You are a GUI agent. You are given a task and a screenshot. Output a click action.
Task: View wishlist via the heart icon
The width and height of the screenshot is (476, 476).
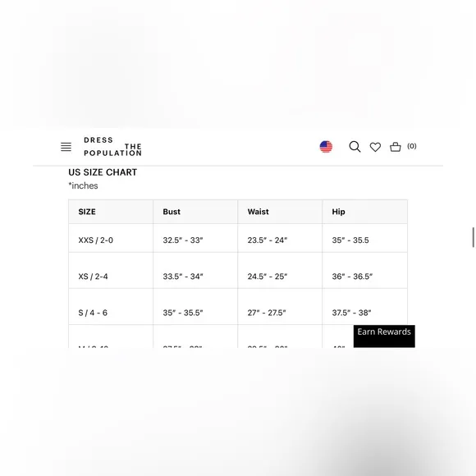click(x=375, y=147)
